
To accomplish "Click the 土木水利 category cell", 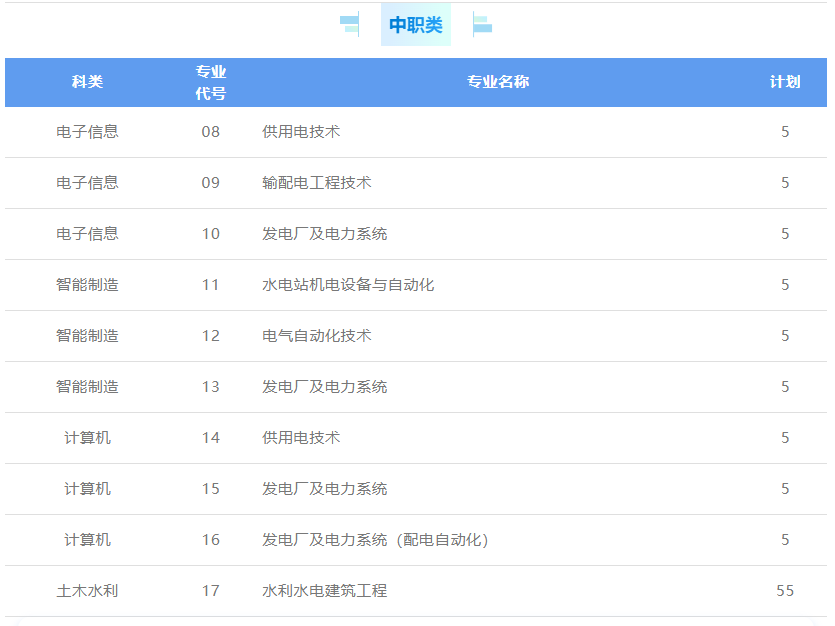I will coord(87,591).
